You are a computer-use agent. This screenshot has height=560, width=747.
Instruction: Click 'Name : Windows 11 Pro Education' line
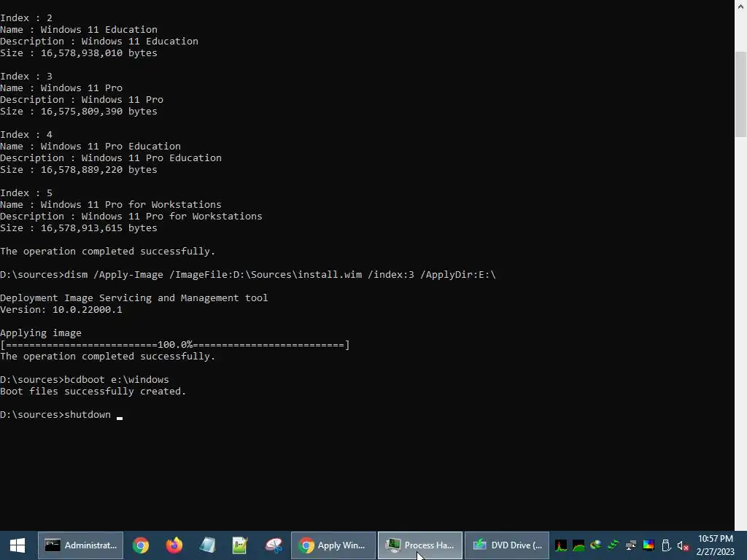click(x=90, y=146)
